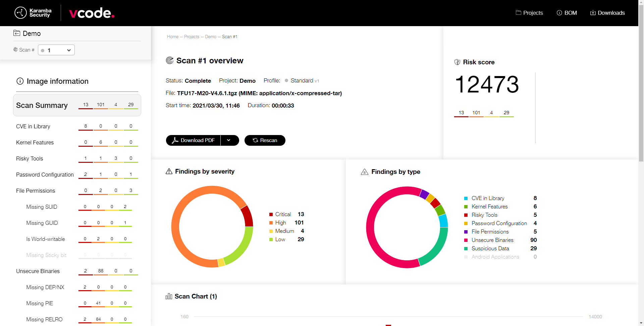Click the BOM info icon
644x326 pixels.
559,13
